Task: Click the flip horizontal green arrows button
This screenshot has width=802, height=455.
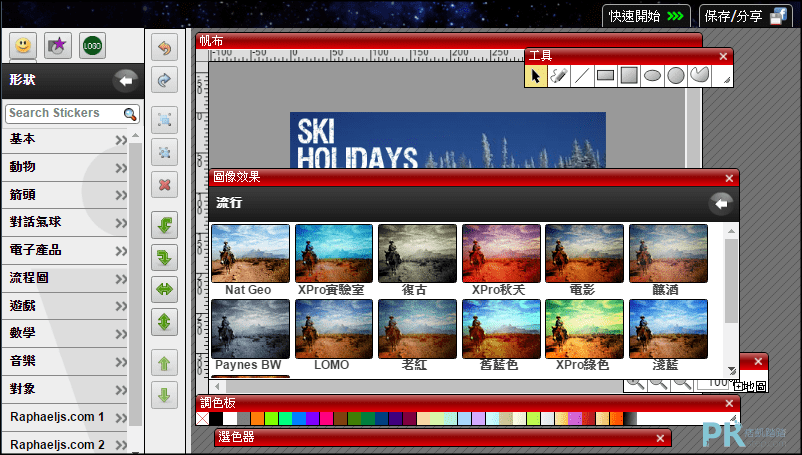Action: [x=164, y=289]
